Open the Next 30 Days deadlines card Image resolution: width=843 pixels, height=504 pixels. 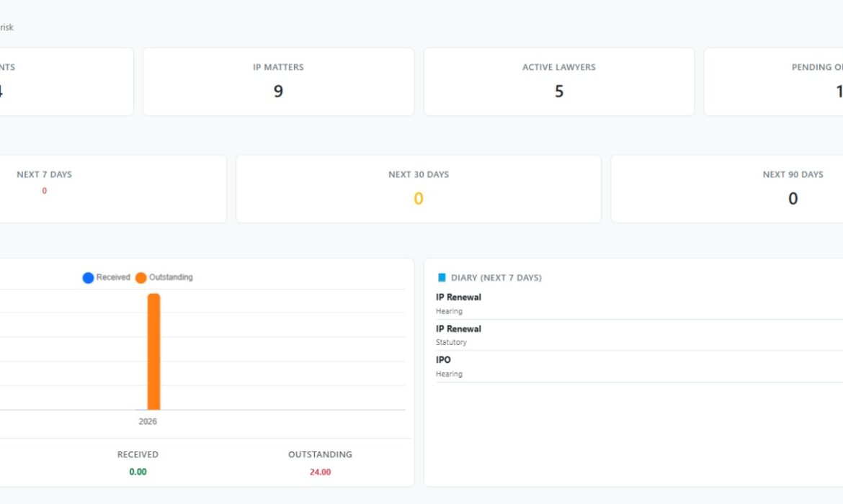click(418, 187)
